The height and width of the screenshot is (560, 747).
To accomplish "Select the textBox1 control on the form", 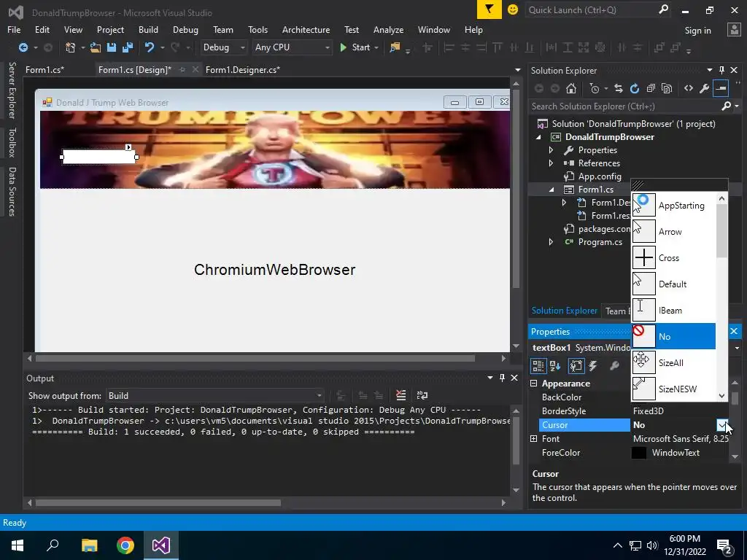I will pyautogui.click(x=99, y=157).
